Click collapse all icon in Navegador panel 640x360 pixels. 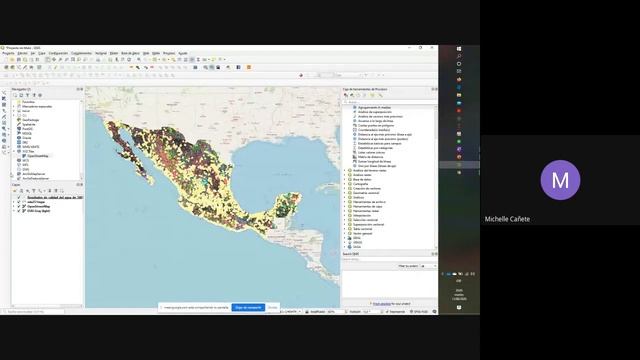pos(34,95)
